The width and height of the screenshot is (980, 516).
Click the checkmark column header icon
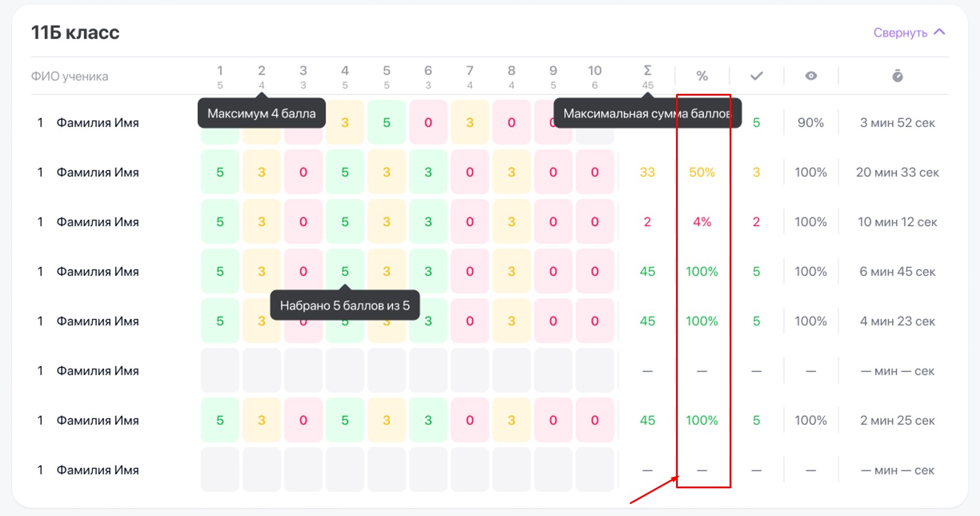pos(757,76)
